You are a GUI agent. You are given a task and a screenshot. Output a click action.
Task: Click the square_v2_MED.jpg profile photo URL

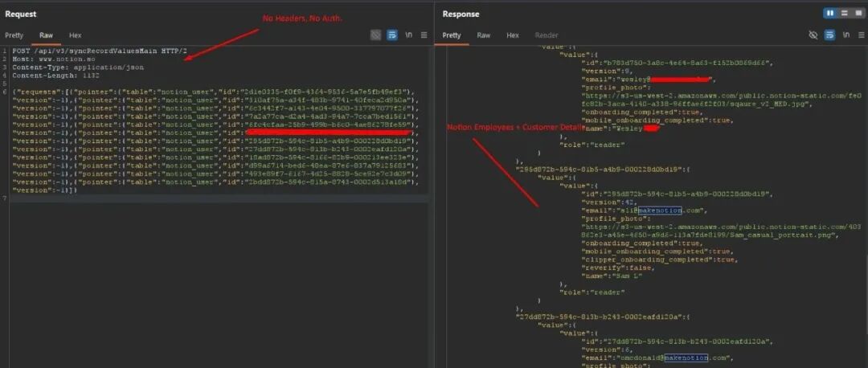pos(720,100)
